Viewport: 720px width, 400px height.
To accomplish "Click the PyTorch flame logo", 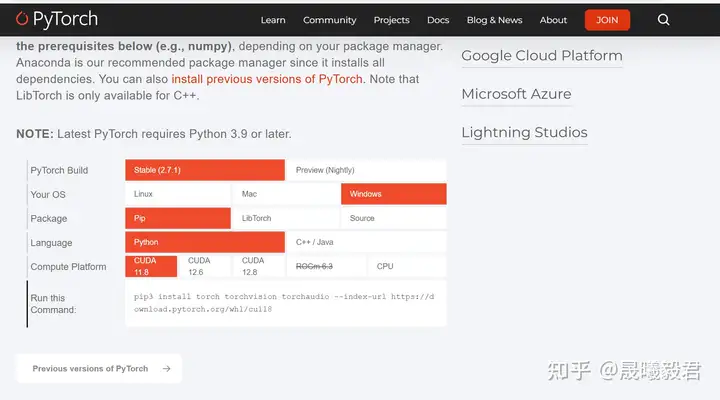I will pyautogui.click(x=22, y=19).
